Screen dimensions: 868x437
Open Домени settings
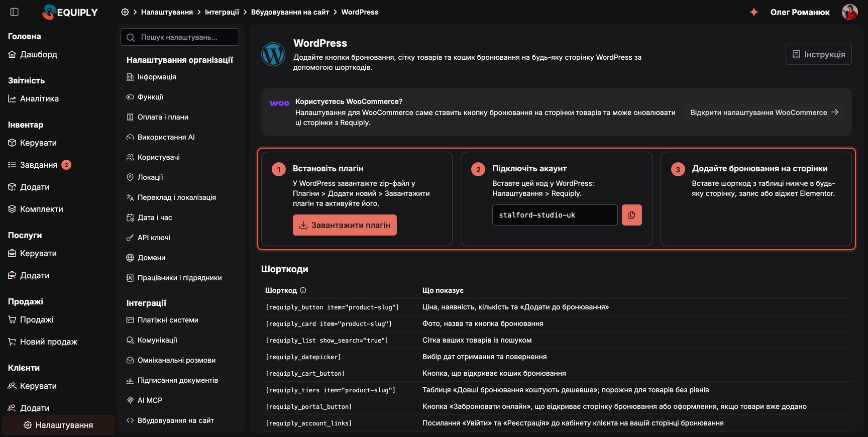146,258
